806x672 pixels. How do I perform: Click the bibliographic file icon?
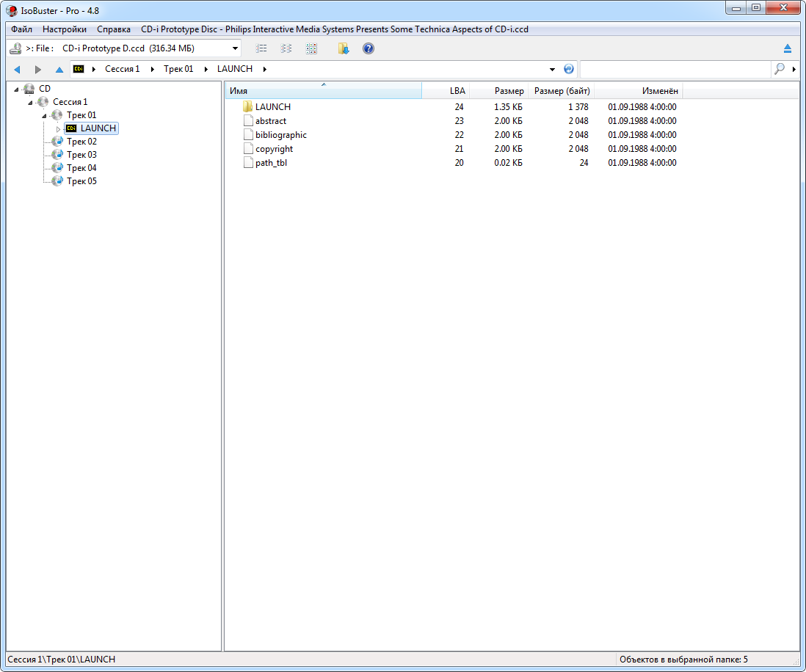point(248,134)
